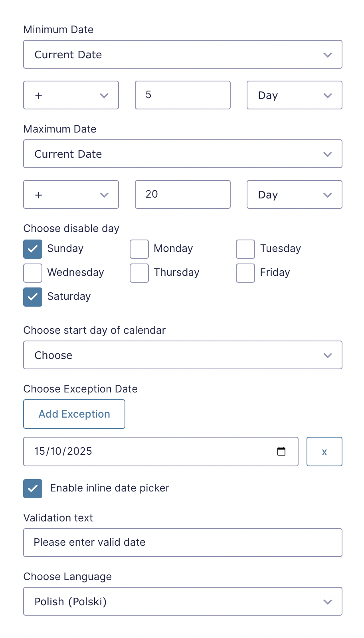
Task: Uncheck the Saturday checkbox
Action: tap(33, 297)
